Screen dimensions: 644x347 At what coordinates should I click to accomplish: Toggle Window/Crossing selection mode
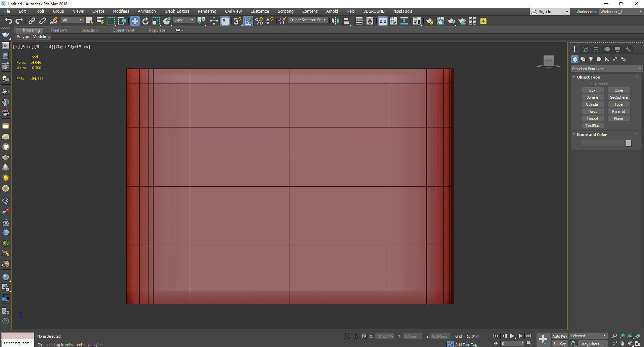(122, 21)
